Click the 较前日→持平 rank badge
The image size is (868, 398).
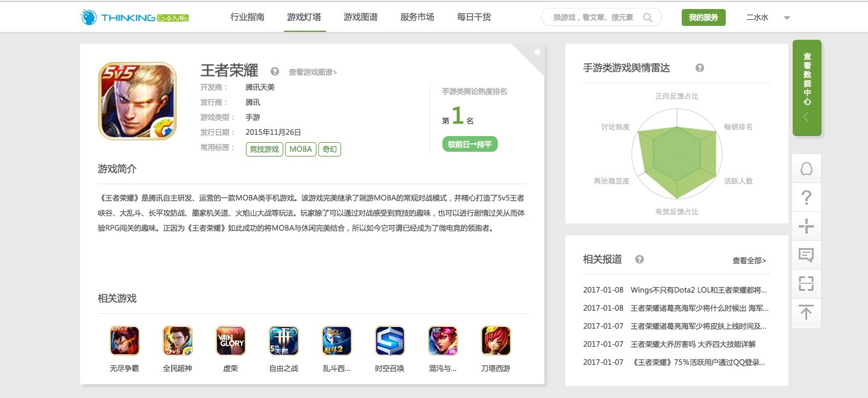pos(470,145)
